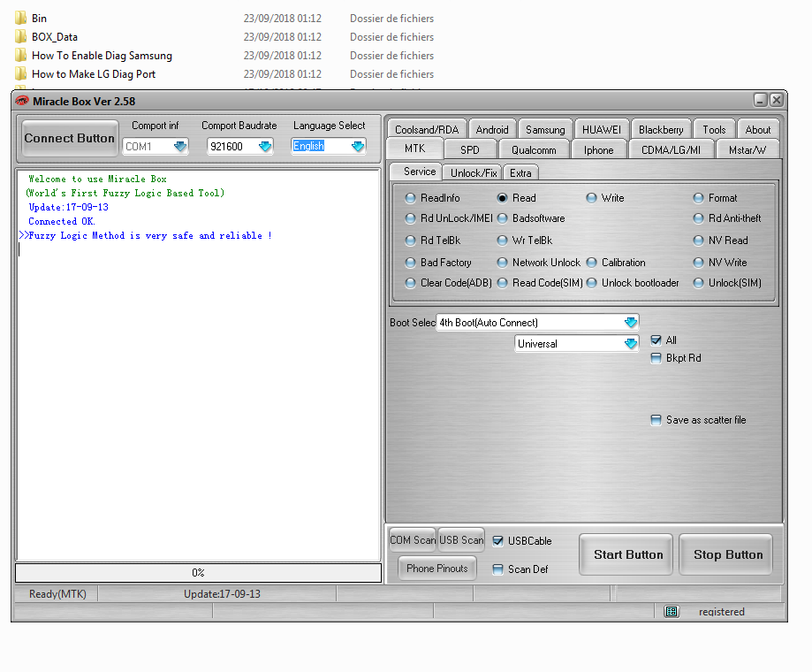Viewport: 812px width, 672px height.
Task: Select the Rd Anti-theft option
Action: pos(698,218)
